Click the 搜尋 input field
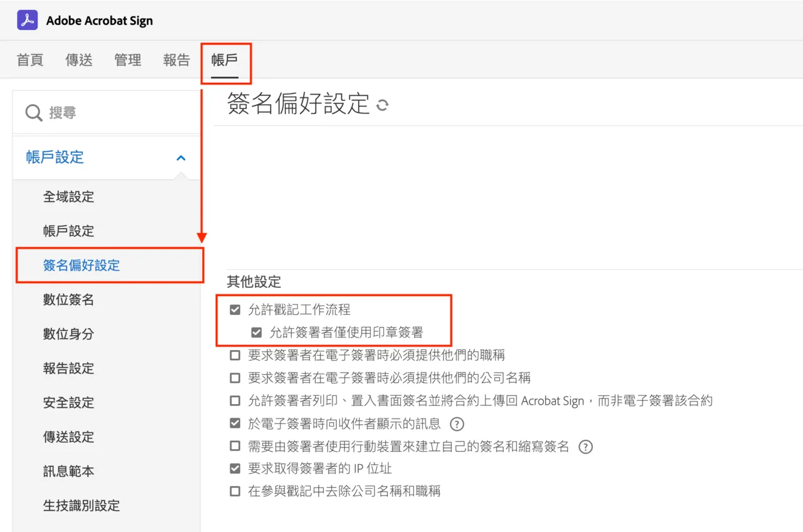The image size is (803, 532). pyautogui.click(x=107, y=113)
